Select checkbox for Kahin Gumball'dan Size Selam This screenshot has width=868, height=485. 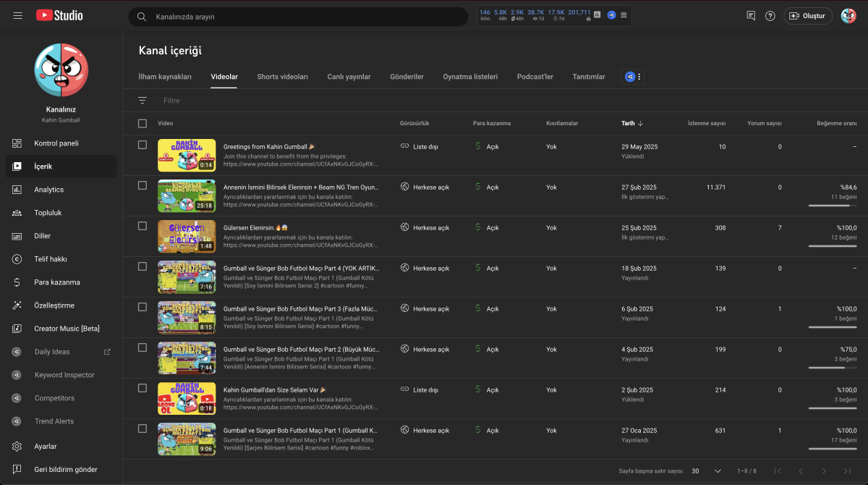pyautogui.click(x=142, y=388)
